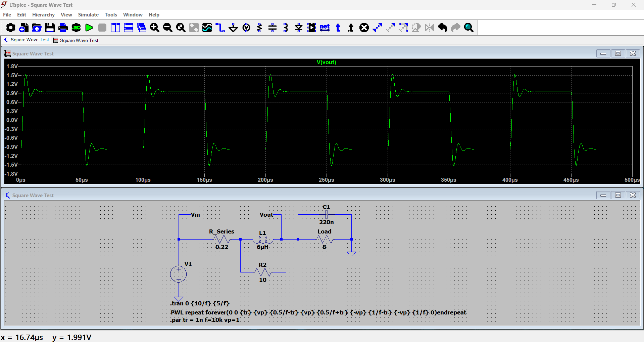Select the place inductor tool

click(286, 28)
